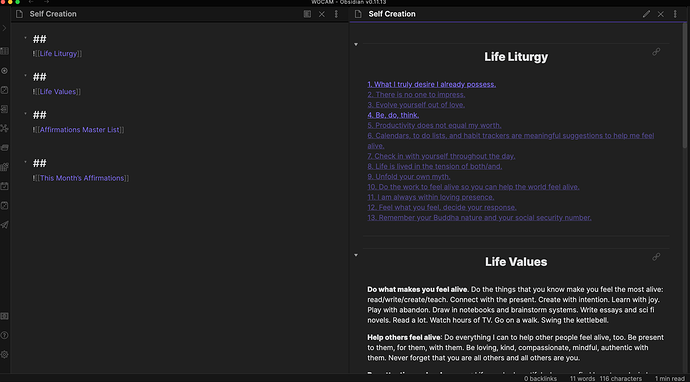The height and width of the screenshot is (382, 690).
Task: Click the right pane title 'Self Creation'
Action: click(x=392, y=14)
